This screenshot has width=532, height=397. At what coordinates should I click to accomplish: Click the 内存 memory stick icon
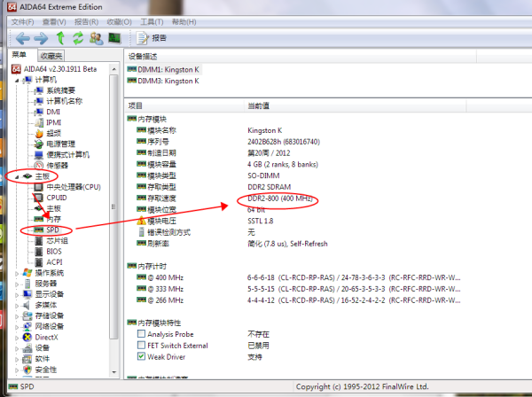point(39,220)
